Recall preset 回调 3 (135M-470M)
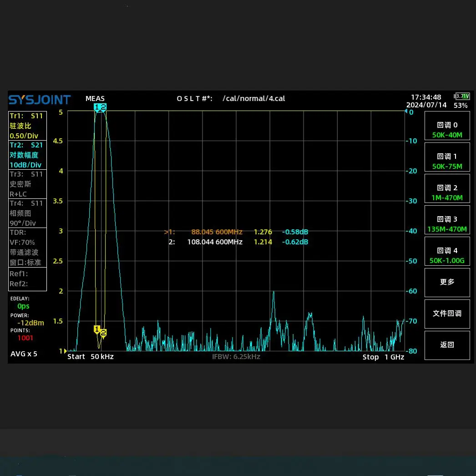The image size is (476, 476). 447,224
